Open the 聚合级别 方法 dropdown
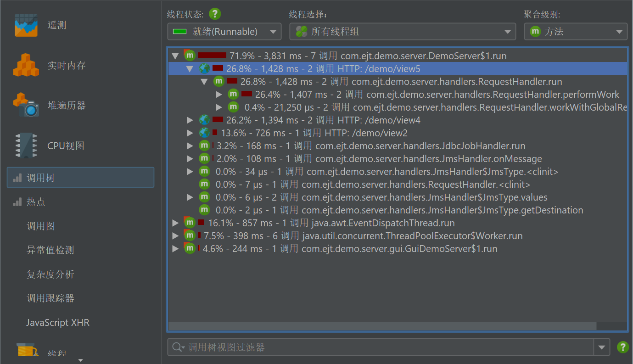This screenshot has height=364, width=633. coord(575,32)
